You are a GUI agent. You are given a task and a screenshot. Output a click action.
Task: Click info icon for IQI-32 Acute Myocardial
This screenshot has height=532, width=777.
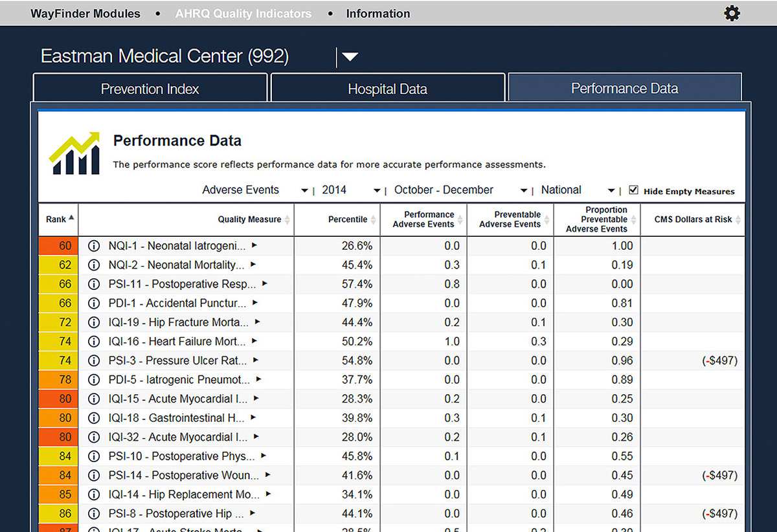94,437
